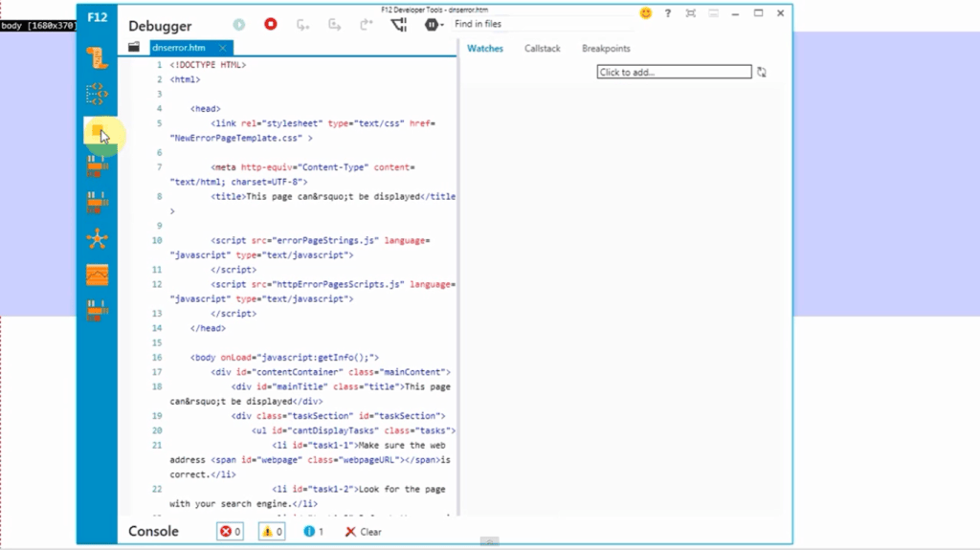The width and height of the screenshot is (980, 550).
Task: Click the unpin developer tools icon
Action: (x=690, y=13)
